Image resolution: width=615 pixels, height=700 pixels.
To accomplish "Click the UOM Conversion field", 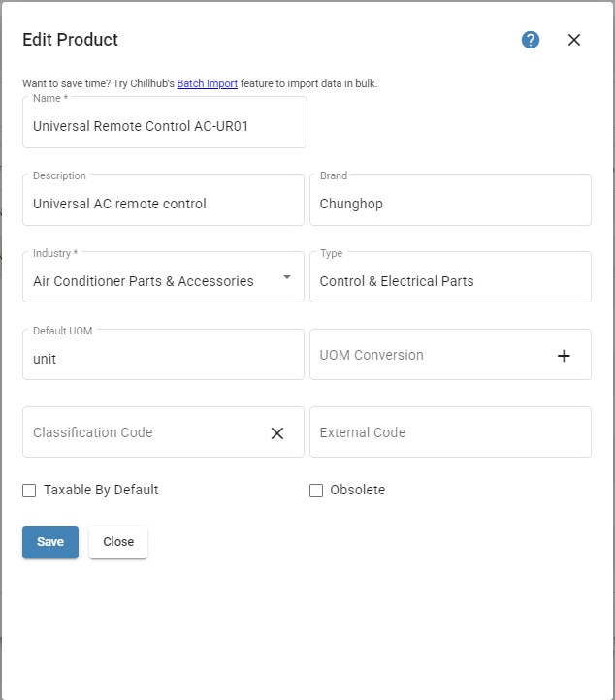I will [x=427, y=356].
